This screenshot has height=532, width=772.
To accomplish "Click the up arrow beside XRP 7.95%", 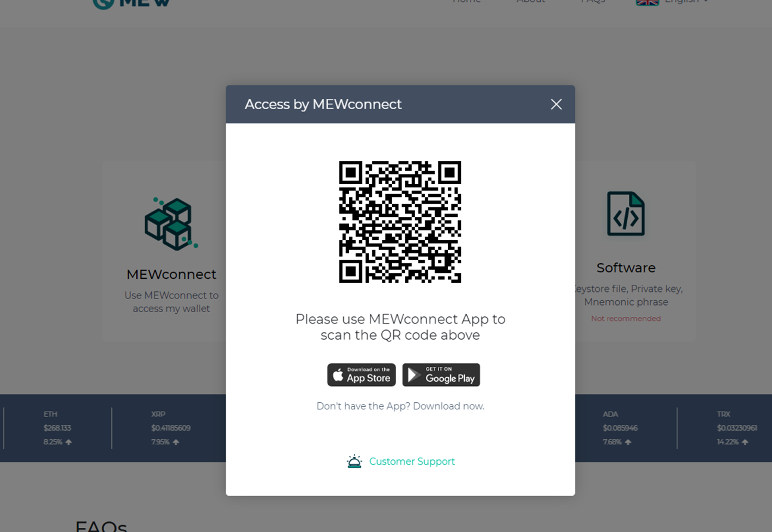I will [x=176, y=442].
